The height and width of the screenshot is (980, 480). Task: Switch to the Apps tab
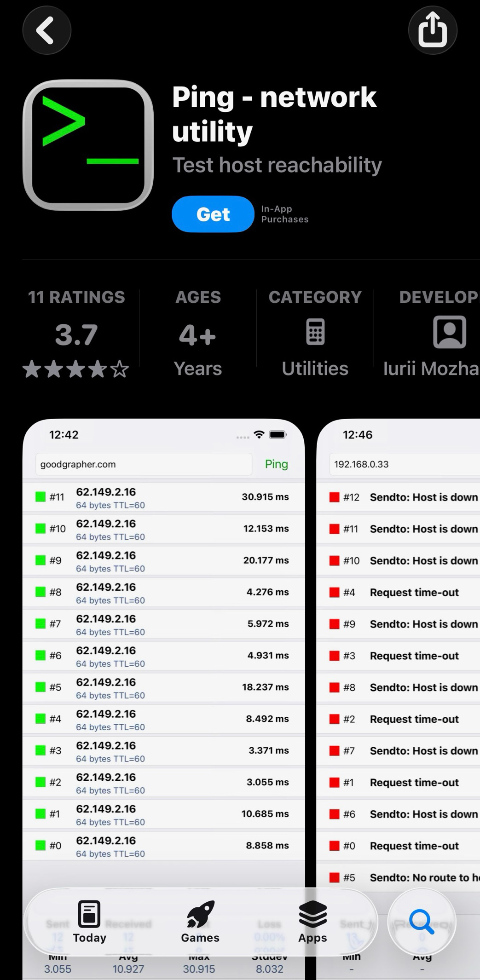(x=312, y=922)
